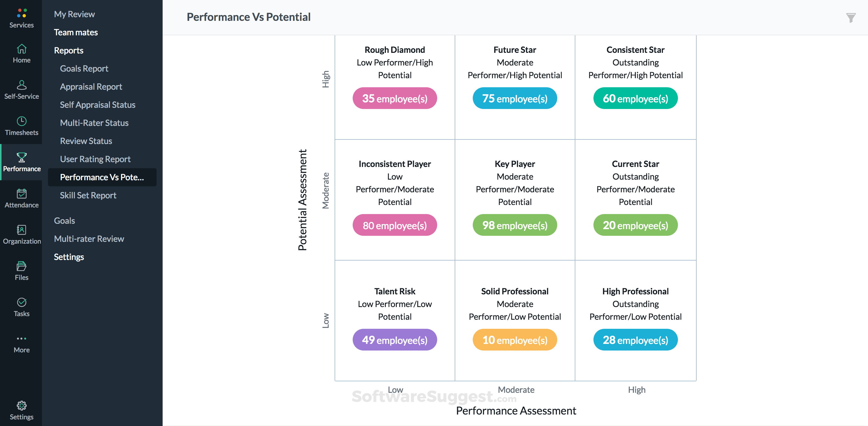This screenshot has height=426, width=868.
Task: Click the 28 employees High Professional pill
Action: coord(635,340)
